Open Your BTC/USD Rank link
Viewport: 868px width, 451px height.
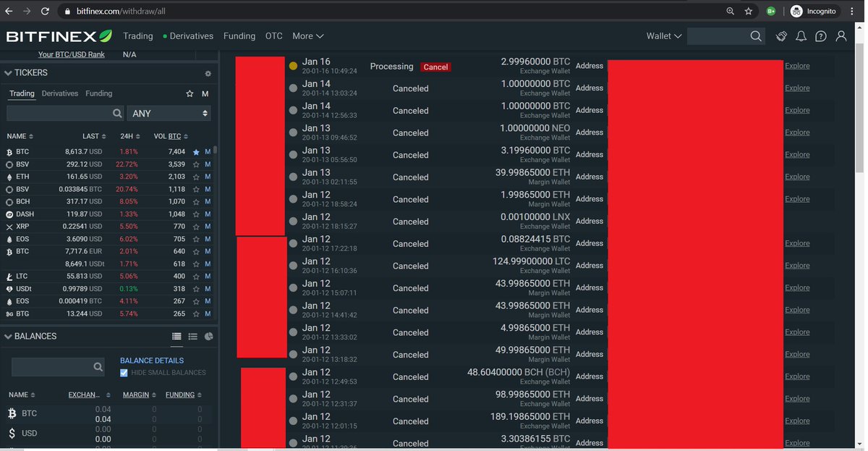pos(72,54)
